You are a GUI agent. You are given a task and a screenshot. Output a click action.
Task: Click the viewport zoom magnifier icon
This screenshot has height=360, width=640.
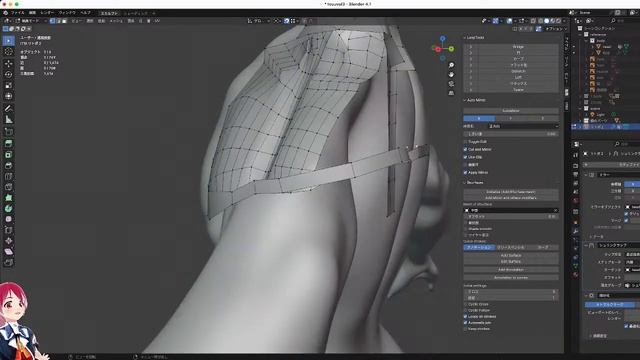(x=451, y=65)
